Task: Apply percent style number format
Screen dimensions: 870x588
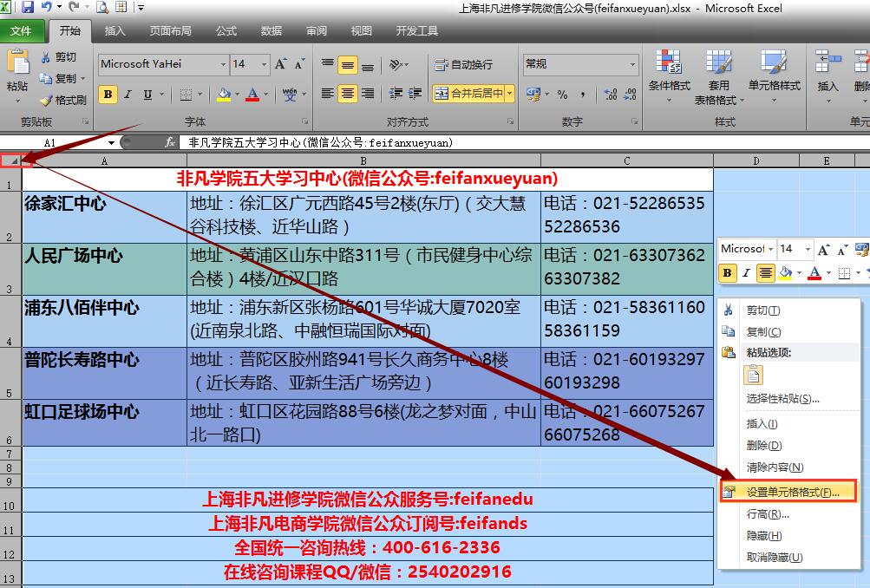Action: (x=563, y=95)
